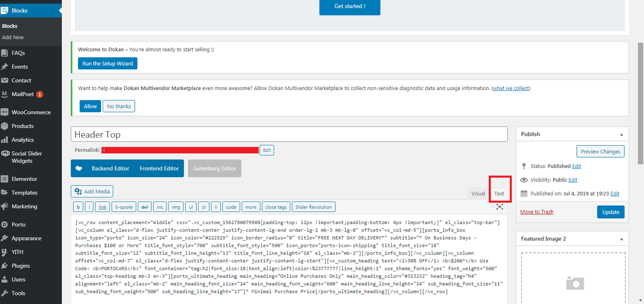The height and width of the screenshot is (304, 644).
Task: Click the Header Top title field
Action: pyautogui.click(x=289, y=134)
